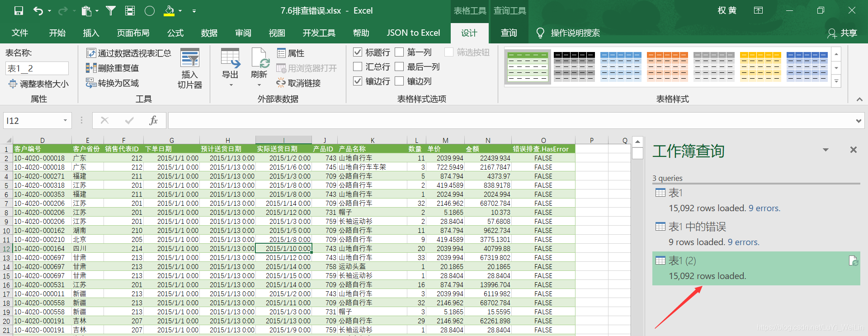Screen dimensions: 868x336
Task: Click the Redo arrow icon
Action: click(63, 10)
